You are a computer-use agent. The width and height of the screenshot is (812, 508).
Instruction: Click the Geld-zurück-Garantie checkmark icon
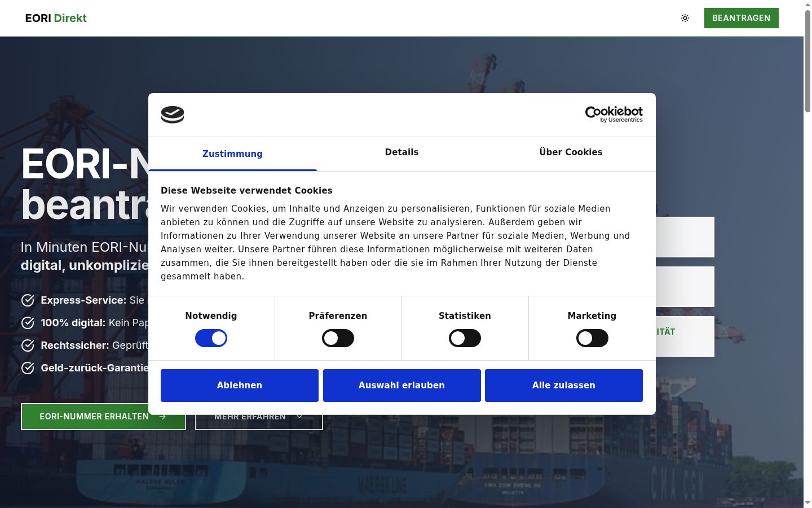tap(28, 368)
